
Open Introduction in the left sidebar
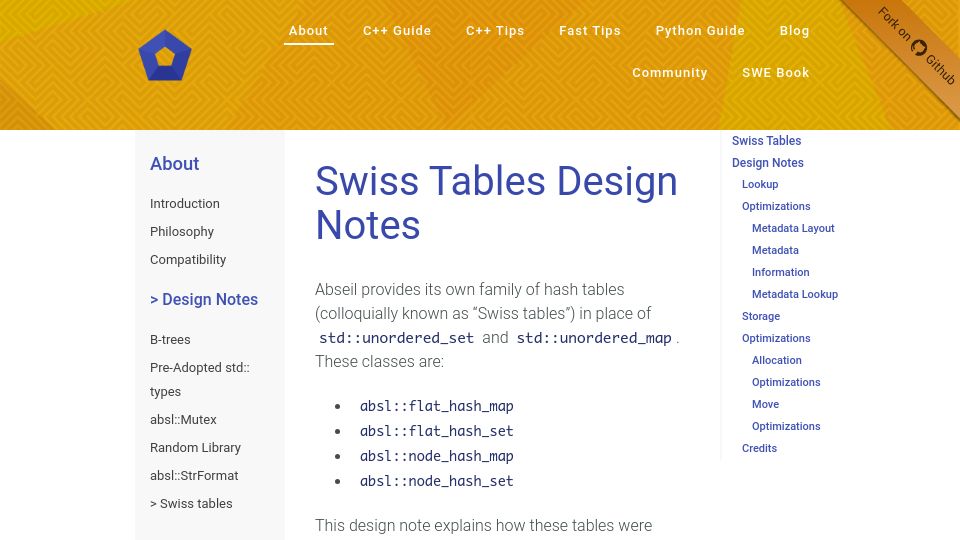click(x=184, y=203)
